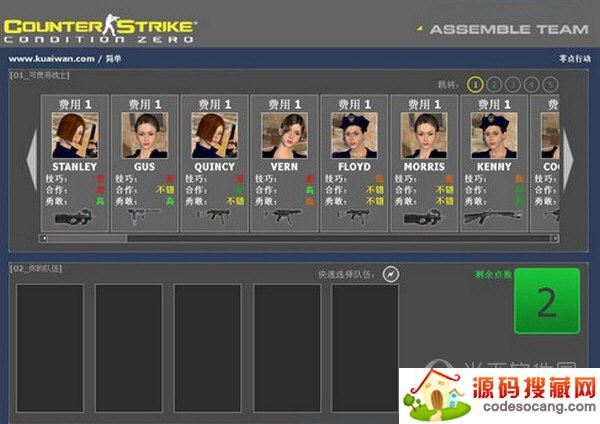Click the first empty team slot
Screen dimensions: 600x424
point(50,348)
